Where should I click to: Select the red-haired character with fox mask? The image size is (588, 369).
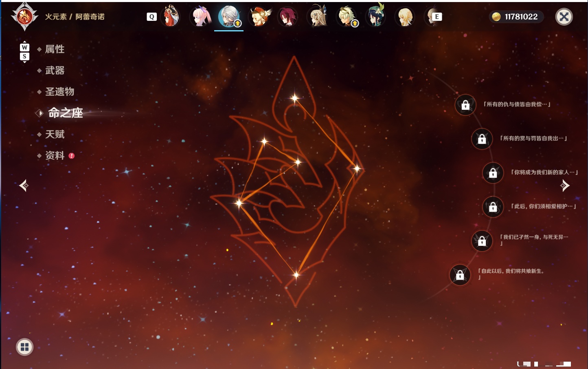pos(171,17)
